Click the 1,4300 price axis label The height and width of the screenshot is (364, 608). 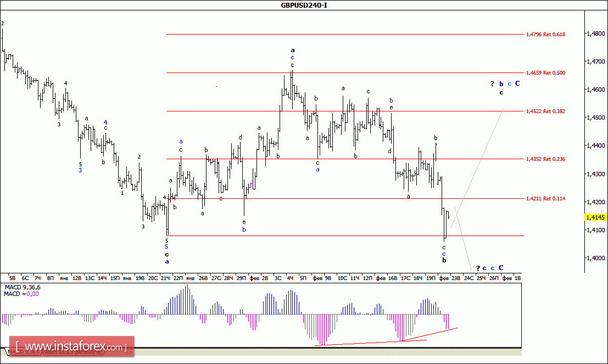click(x=595, y=174)
